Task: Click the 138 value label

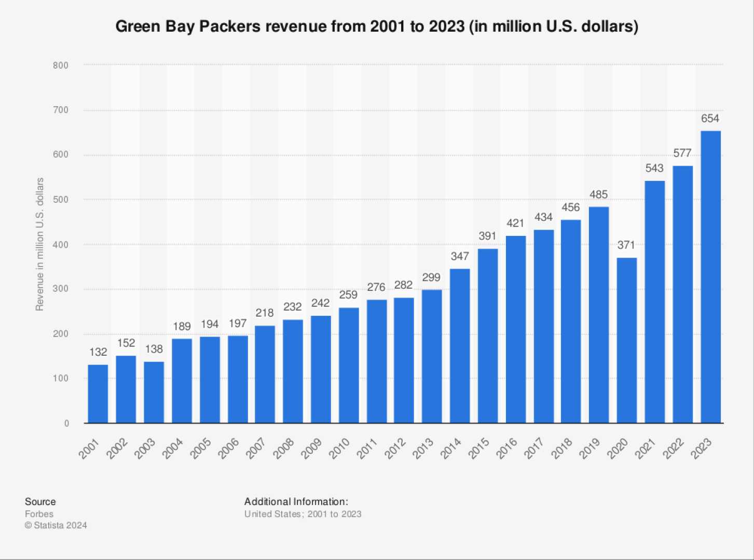Action: 154,349
